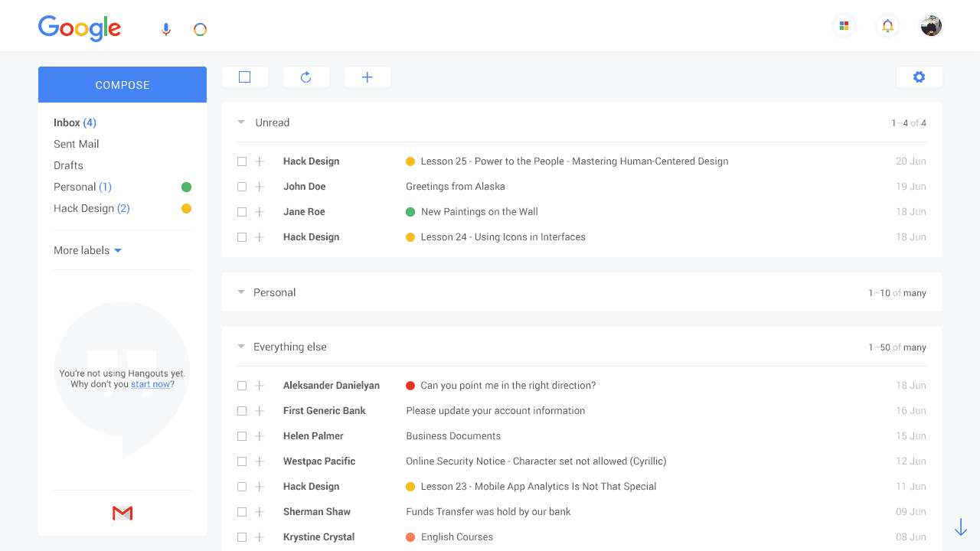Open the notifications bell
Viewport: 980px width, 551px height.
click(887, 24)
